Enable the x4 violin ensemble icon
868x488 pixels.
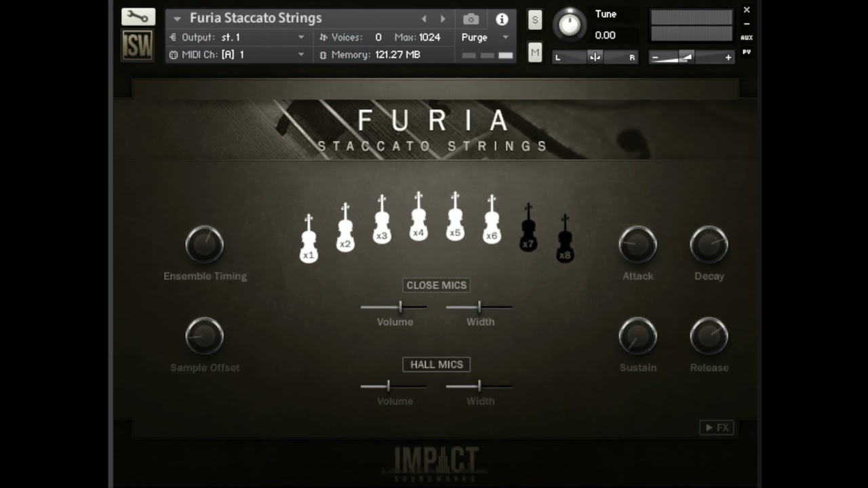(418, 216)
